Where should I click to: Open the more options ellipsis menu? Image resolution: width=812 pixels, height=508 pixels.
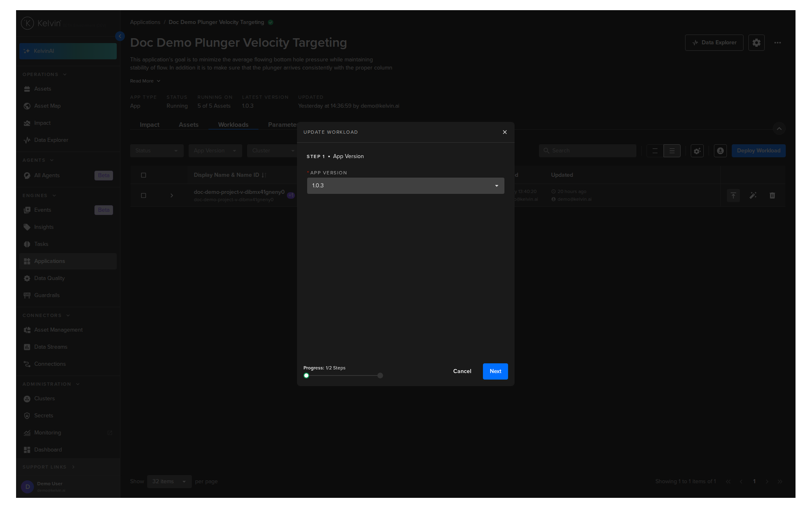[777, 43]
